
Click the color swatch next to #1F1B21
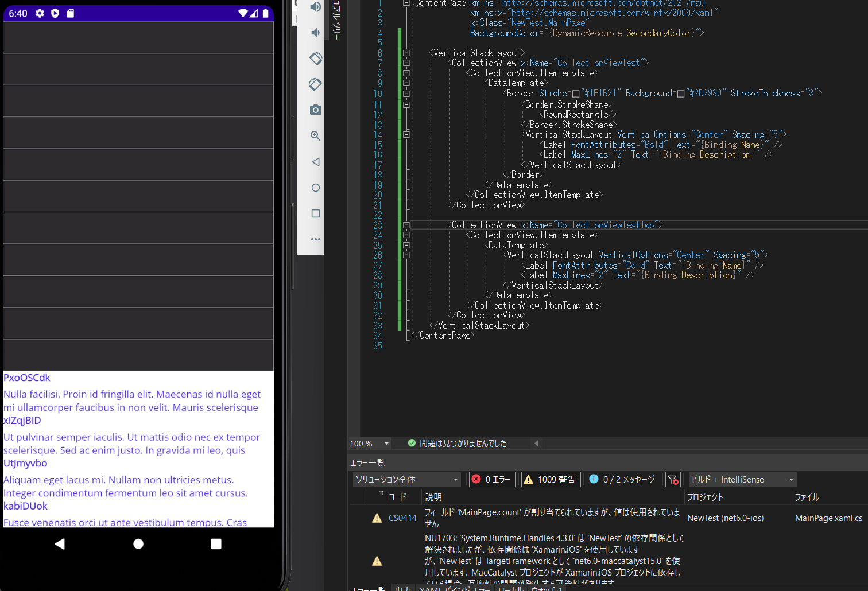coord(576,92)
